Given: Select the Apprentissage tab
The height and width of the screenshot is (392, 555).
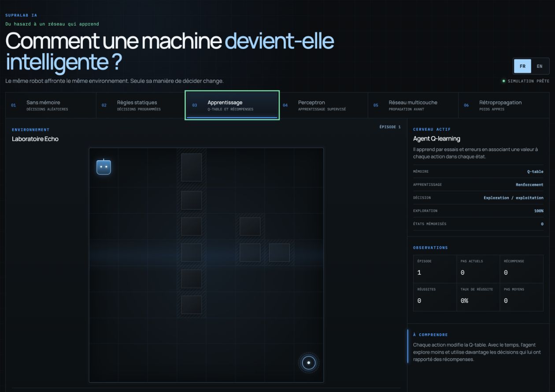Looking at the screenshot, I should coord(232,105).
